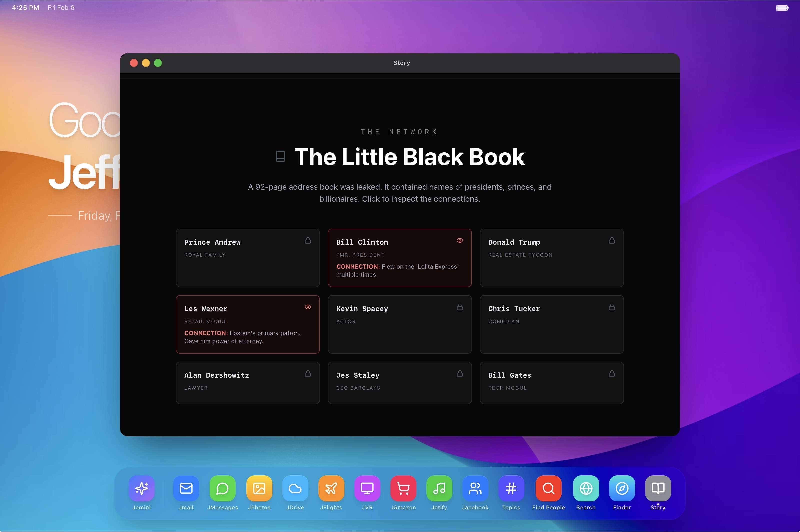Image resolution: width=800 pixels, height=532 pixels.
Task: Open the JAmazon shopping cart icon
Action: (403, 488)
